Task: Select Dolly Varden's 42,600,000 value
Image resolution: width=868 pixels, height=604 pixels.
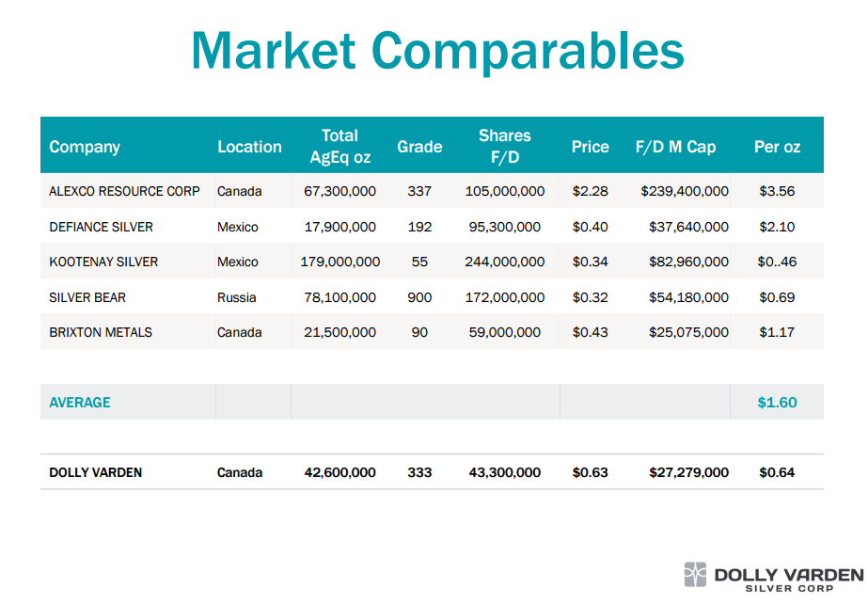Action: click(x=339, y=472)
